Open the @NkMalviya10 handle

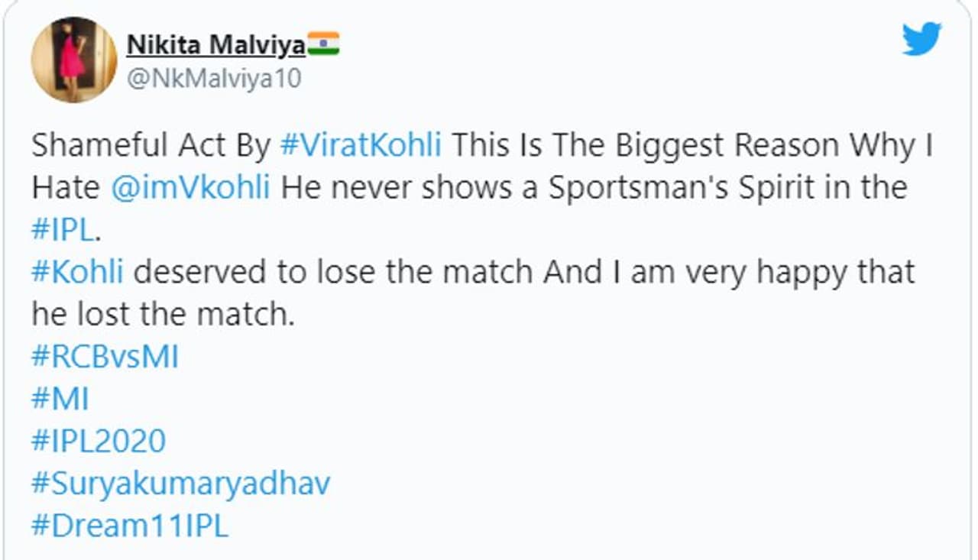(213, 78)
